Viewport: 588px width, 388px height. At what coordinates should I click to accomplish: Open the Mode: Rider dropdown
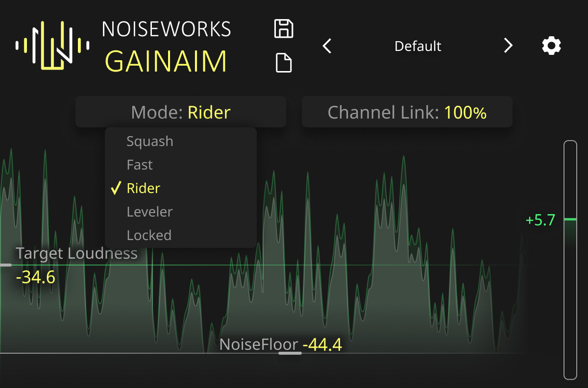click(x=181, y=112)
